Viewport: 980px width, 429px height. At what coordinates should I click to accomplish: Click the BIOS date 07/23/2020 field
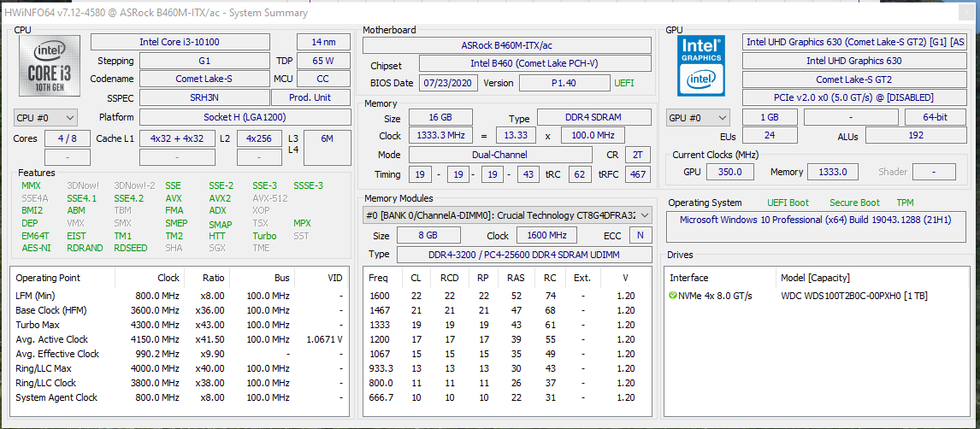click(450, 83)
